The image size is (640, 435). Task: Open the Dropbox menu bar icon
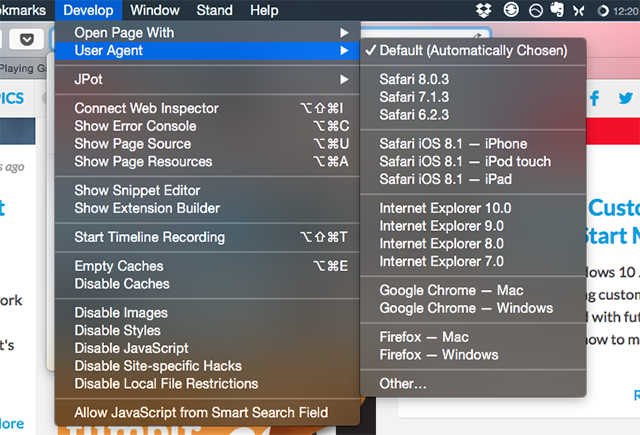point(483,10)
